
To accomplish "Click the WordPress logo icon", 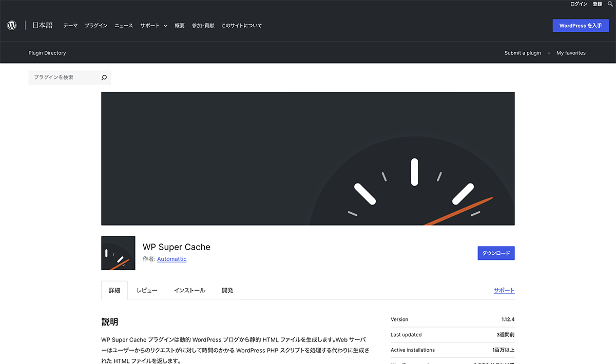I will (12, 25).
